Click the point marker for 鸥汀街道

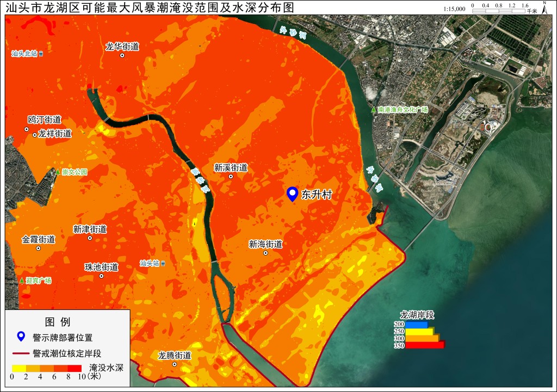click(26, 129)
